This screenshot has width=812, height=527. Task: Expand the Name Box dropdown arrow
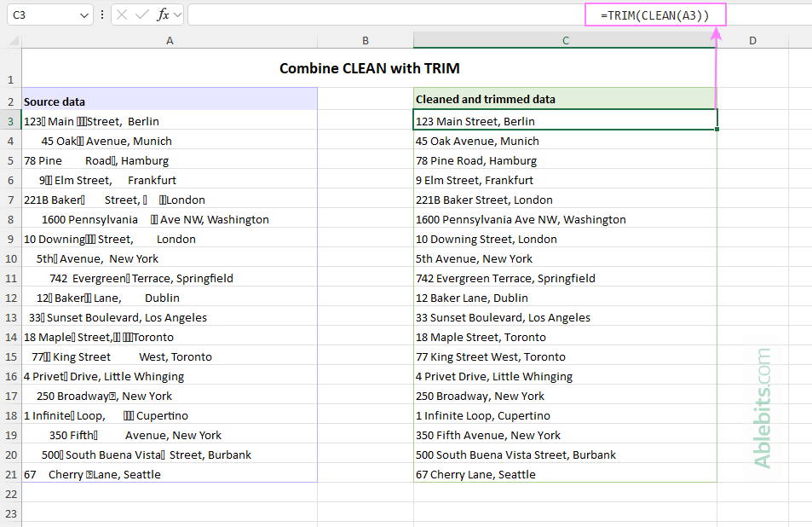coord(84,14)
